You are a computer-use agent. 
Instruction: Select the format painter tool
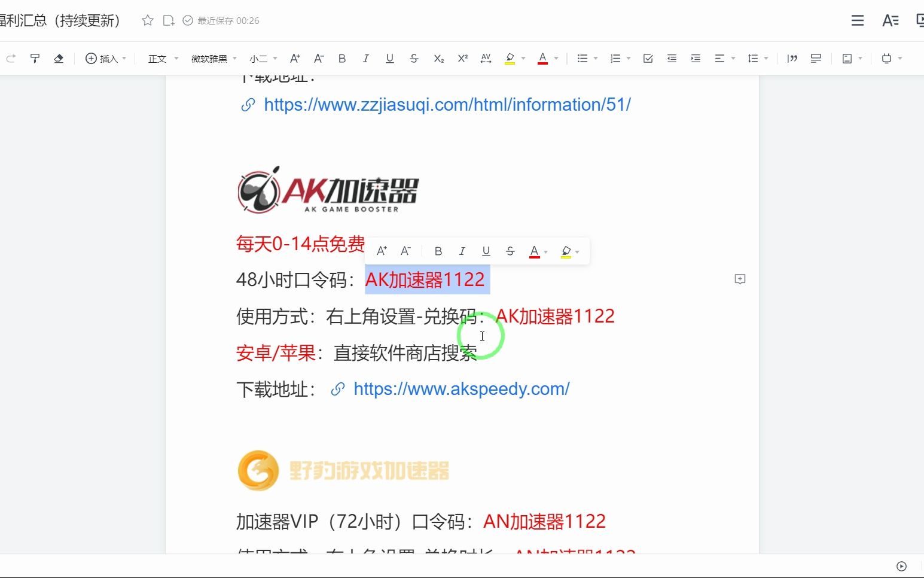[35, 59]
